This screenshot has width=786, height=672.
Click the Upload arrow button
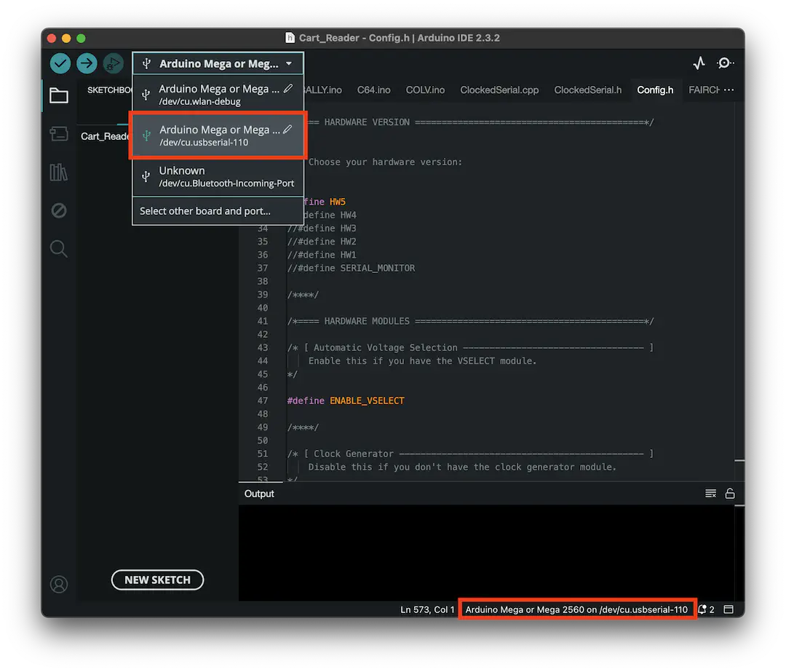click(87, 63)
